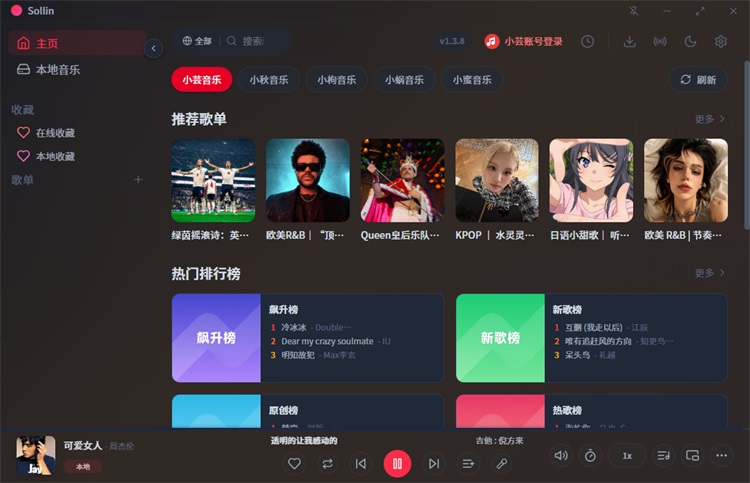The height and width of the screenshot is (483, 750).
Task: Click 小芸账号登录 login link
Action: point(524,42)
